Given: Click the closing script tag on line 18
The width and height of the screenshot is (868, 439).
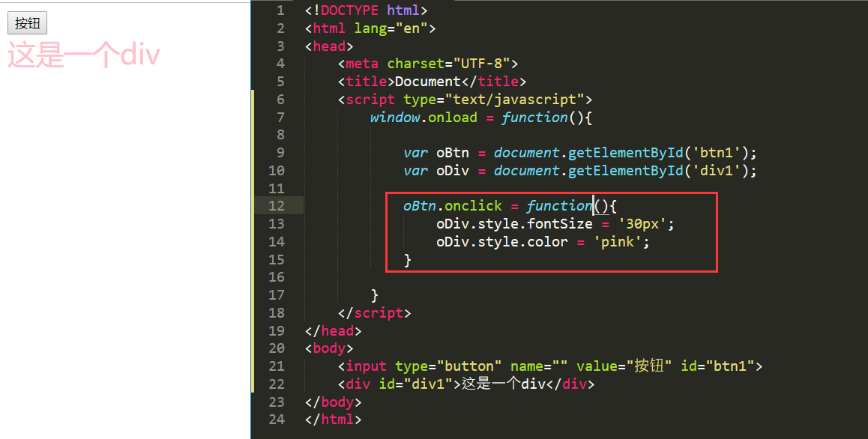Looking at the screenshot, I should [x=375, y=313].
